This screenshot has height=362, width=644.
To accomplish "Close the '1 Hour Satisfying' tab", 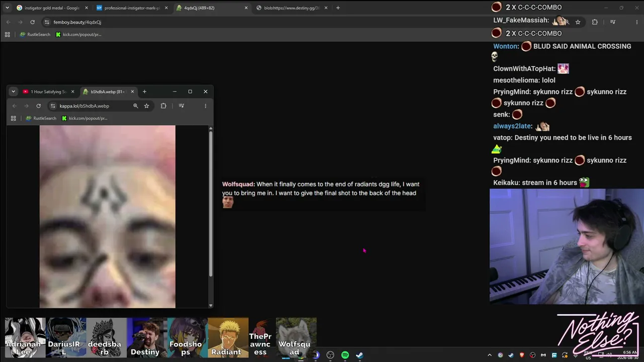I will (72, 92).
